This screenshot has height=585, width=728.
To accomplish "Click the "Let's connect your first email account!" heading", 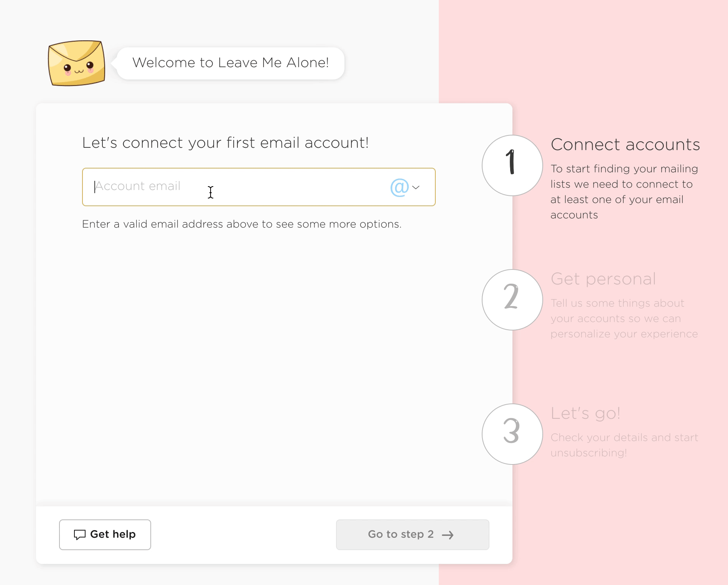I will point(226,143).
